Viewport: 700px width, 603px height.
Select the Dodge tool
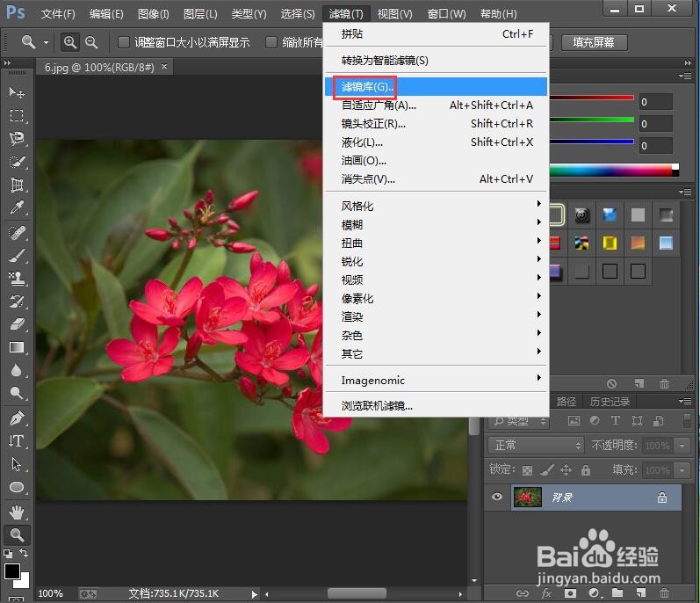point(17,393)
